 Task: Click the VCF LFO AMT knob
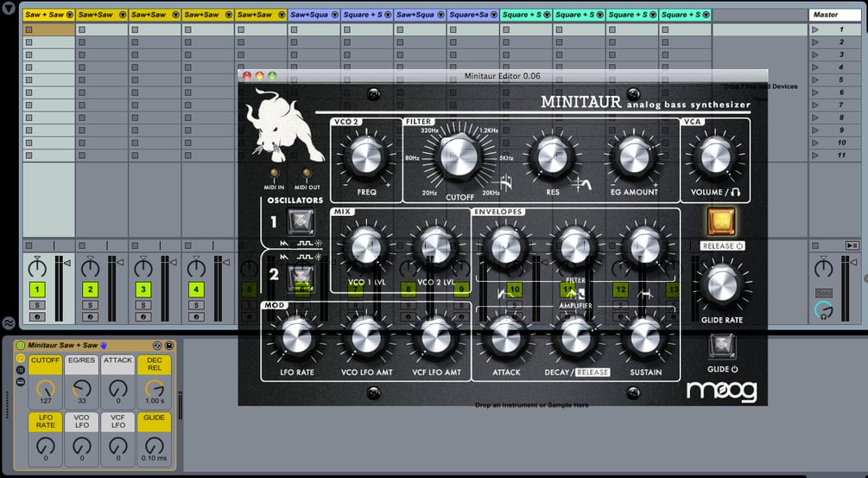[435, 337]
